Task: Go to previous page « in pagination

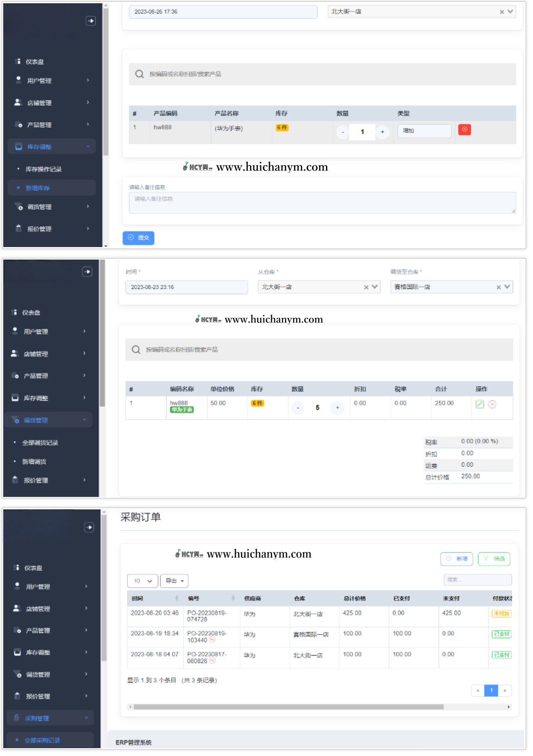Action: [478, 691]
